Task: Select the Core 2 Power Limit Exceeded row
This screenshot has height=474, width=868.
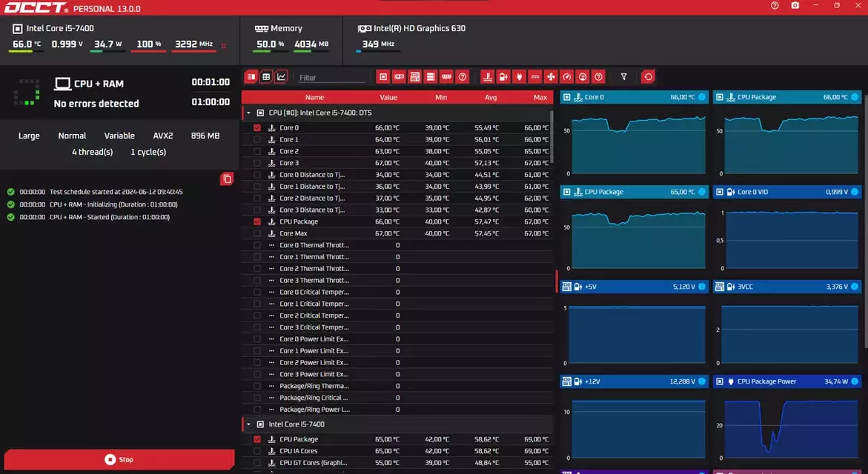Action: (x=397, y=362)
